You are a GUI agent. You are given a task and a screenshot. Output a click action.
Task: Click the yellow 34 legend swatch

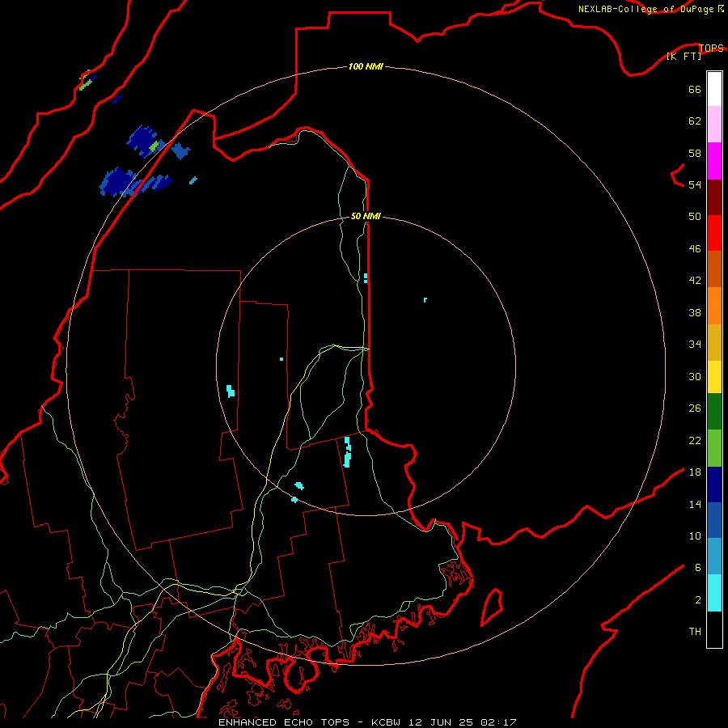tap(714, 377)
